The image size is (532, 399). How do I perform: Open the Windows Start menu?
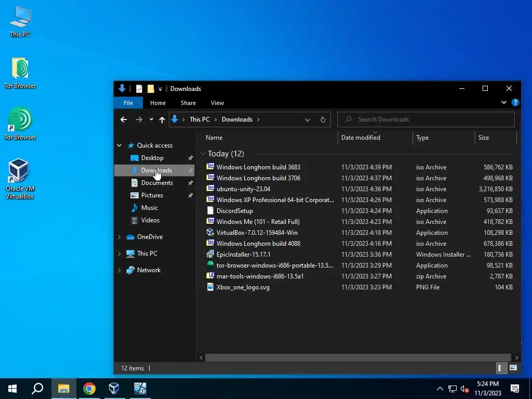pyautogui.click(x=12, y=389)
